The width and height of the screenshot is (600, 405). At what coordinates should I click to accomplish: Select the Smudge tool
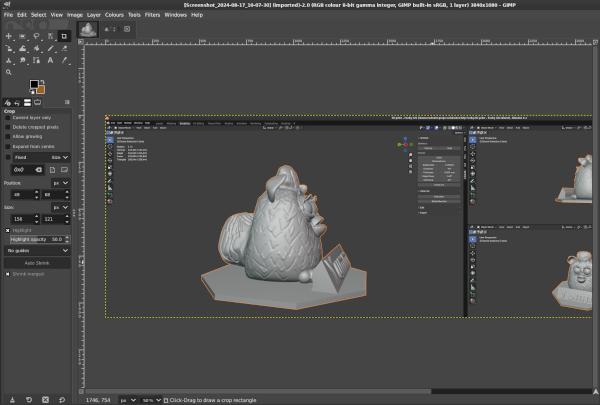22,60
